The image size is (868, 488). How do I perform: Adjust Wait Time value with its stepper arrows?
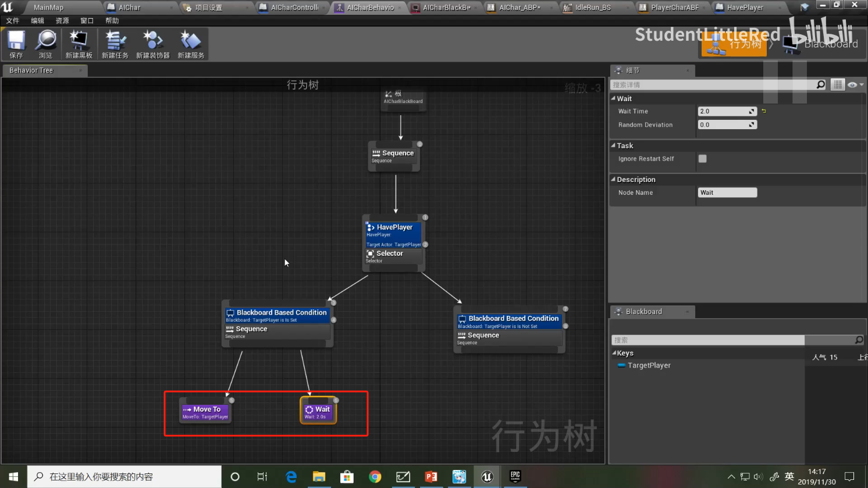[750, 111]
